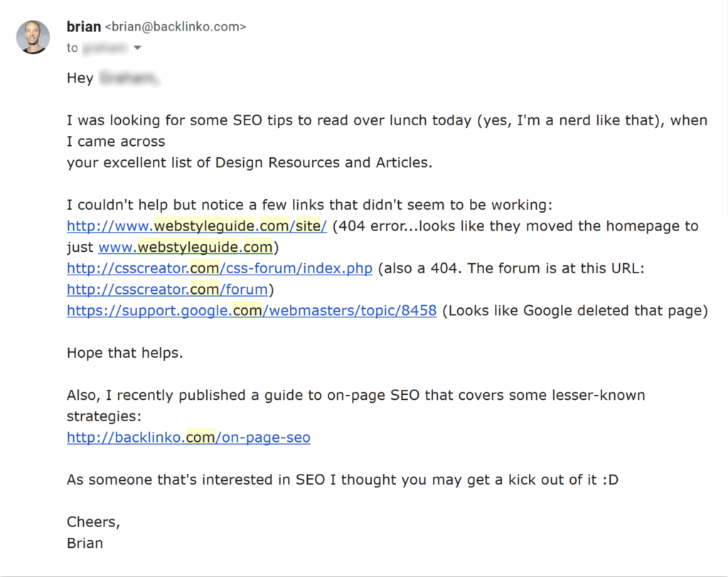Click the 'Hope that helps.' line
The width and height of the screenshot is (728, 577).
[124, 353]
